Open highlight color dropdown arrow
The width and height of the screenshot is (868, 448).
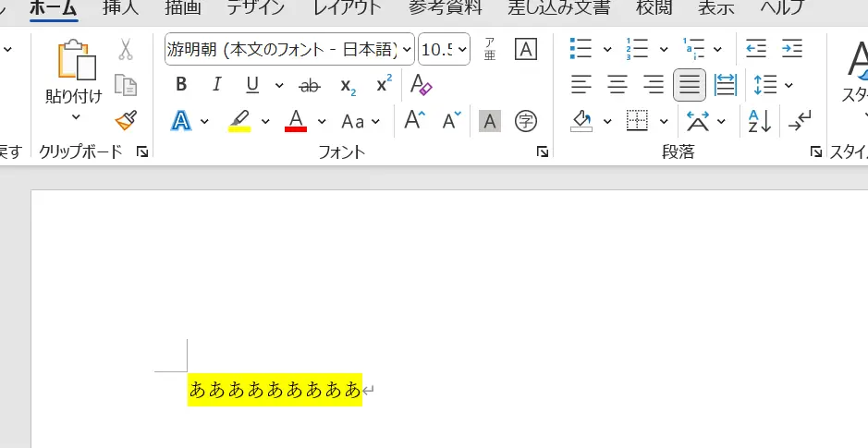pos(265,121)
